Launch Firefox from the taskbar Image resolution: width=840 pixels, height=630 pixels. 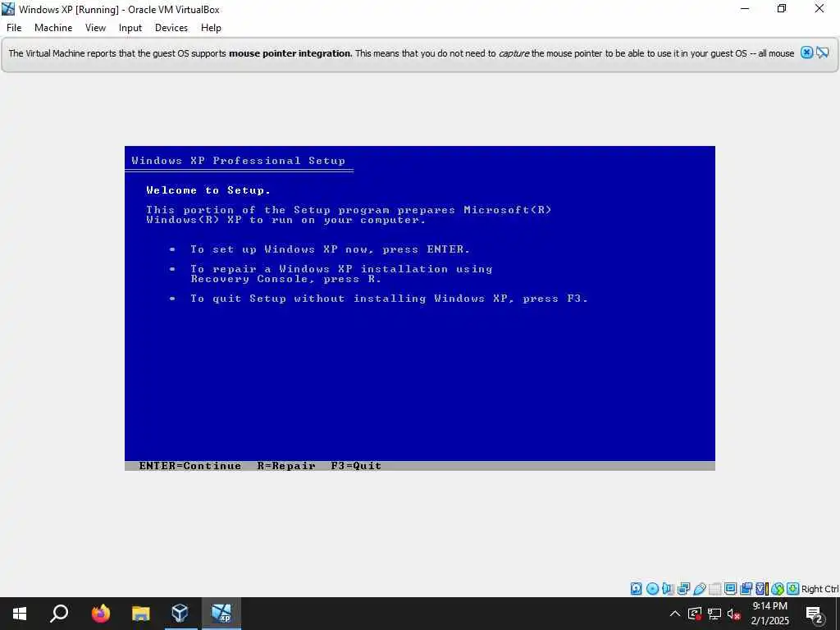(100, 614)
